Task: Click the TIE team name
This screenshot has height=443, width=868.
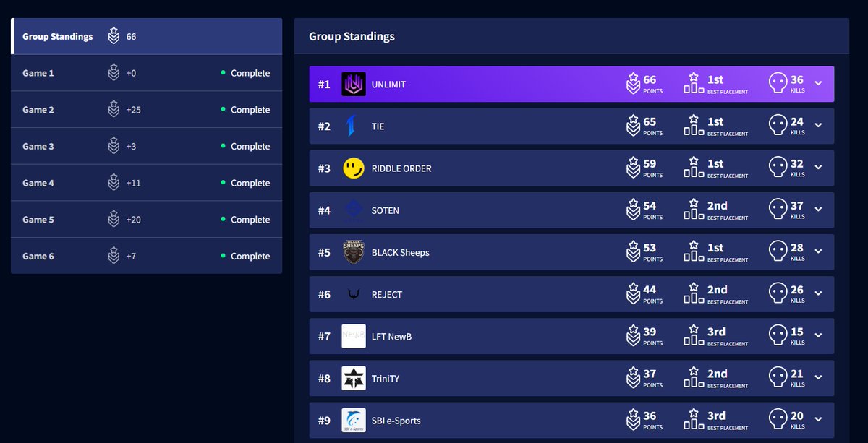Action: click(378, 126)
